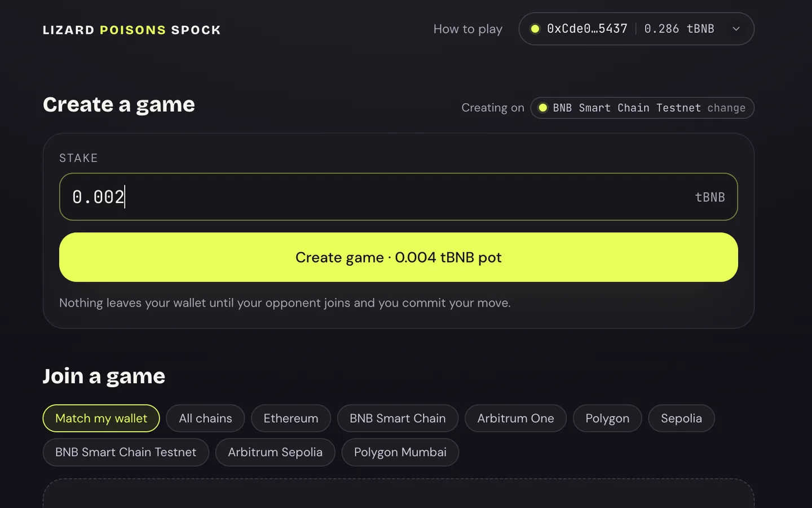The width and height of the screenshot is (812, 508).
Task: Click the STAKE field label
Action: (78, 158)
